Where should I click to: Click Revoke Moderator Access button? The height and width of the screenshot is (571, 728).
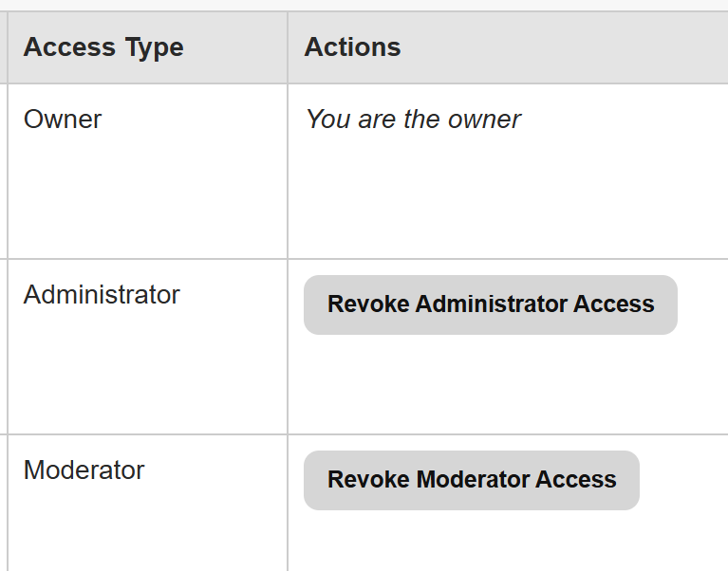point(471,480)
